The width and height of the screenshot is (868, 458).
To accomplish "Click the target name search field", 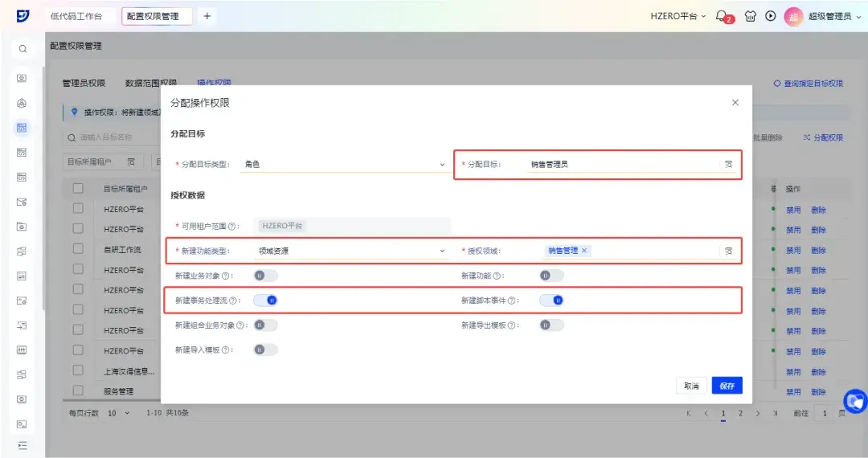I will click(x=111, y=137).
